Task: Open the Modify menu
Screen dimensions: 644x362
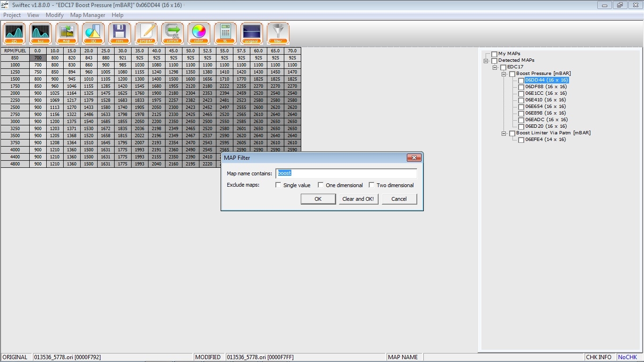Action: [55, 15]
